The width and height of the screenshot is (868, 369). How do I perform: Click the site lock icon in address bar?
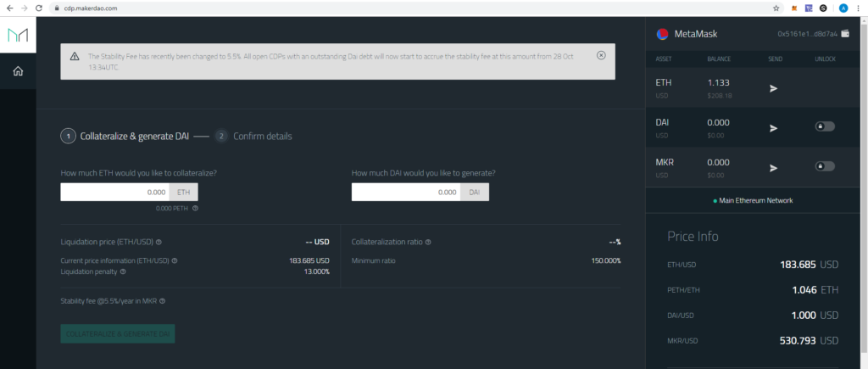[x=56, y=8]
